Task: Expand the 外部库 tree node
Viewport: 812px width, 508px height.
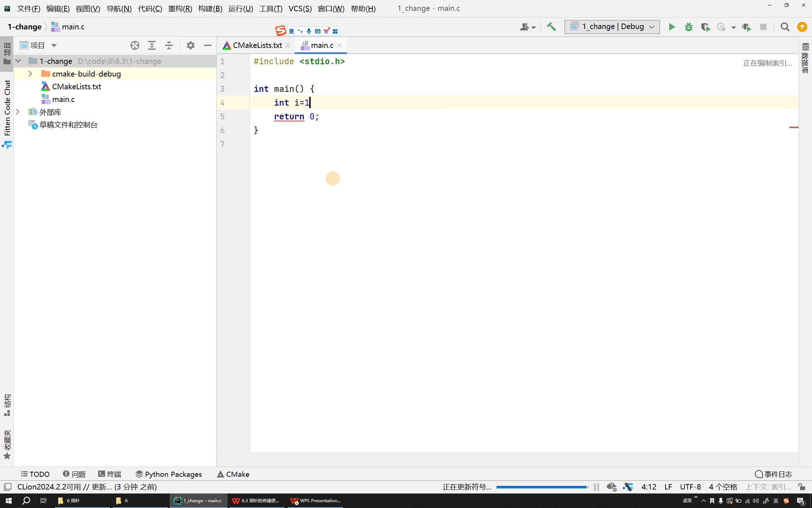Action: [18, 112]
